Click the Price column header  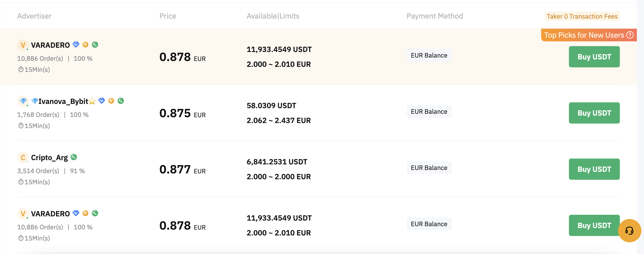[x=168, y=16]
